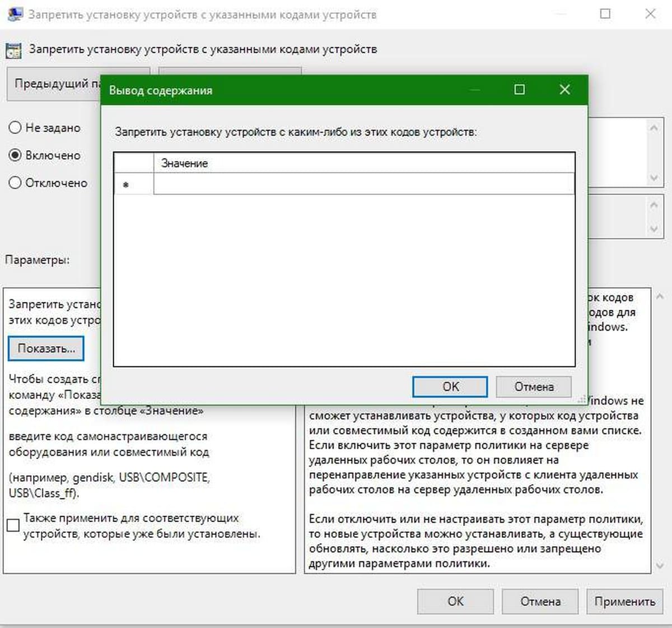Screen dimensions: 672x628
Task: Select the «Включено» radio button
Action: click(16, 155)
